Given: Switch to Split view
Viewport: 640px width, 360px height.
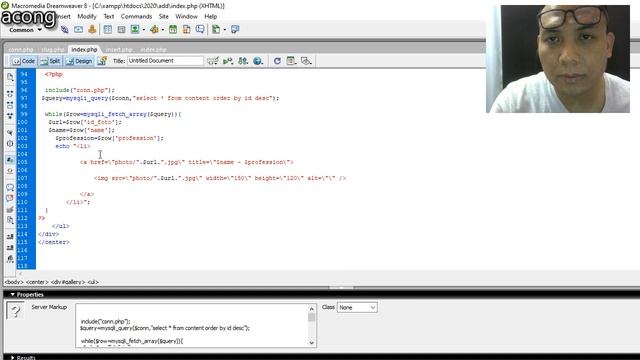Looking at the screenshot, I should coord(50,61).
